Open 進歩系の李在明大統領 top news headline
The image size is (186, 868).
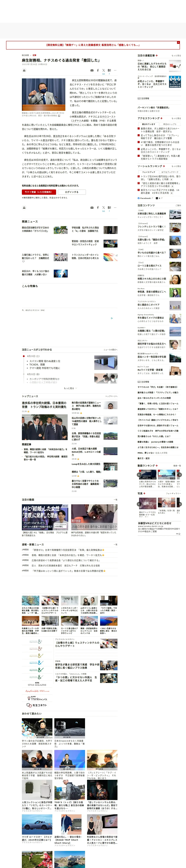[x=44, y=405]
